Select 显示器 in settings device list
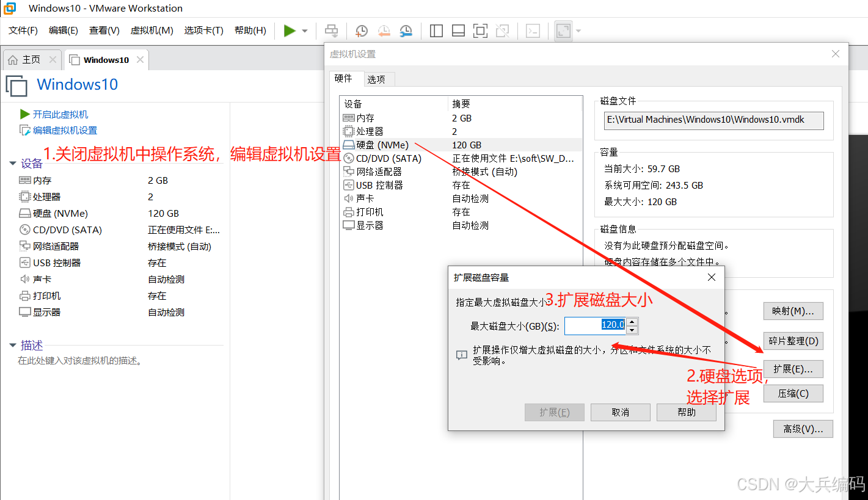 (x=461, y=225)
